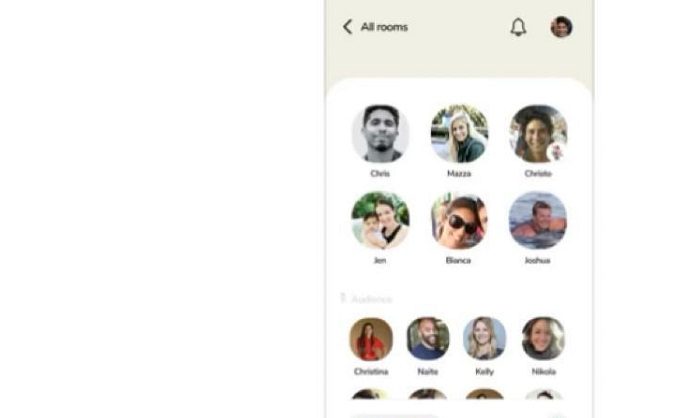
Task: Click the Joshua name label
Action: coord(538,260)
